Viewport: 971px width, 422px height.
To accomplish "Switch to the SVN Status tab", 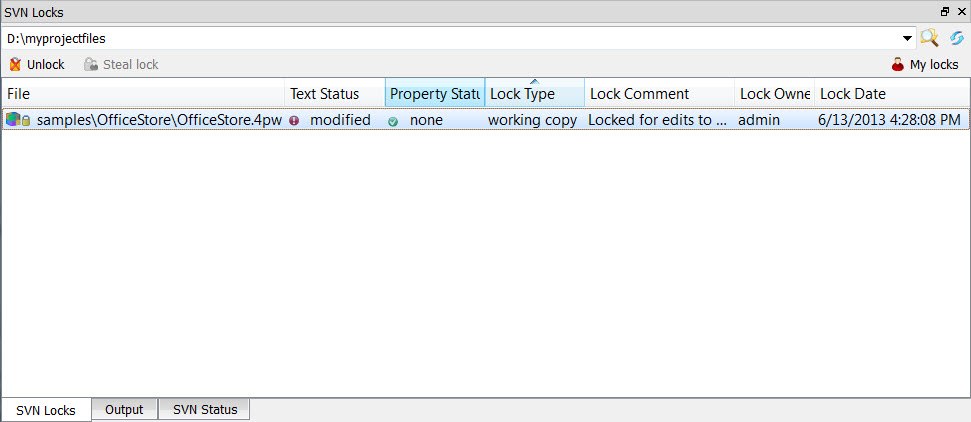I will [205, 410].
